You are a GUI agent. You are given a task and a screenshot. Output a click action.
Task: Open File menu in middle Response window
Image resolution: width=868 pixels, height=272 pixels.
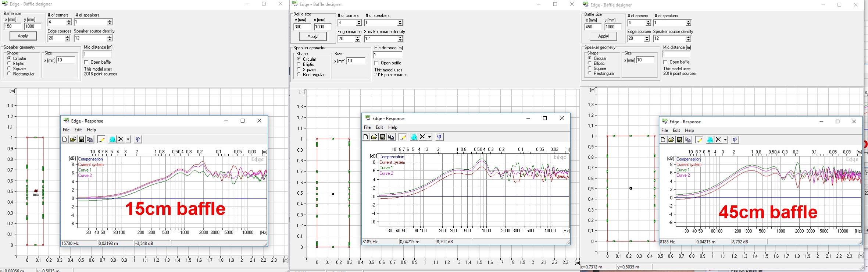[x=367, y=127]
